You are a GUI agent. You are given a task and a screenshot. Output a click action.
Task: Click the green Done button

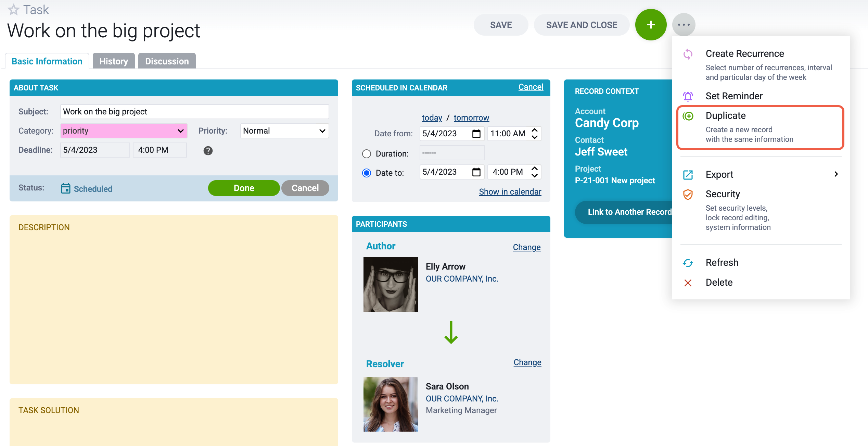point(244,188)
